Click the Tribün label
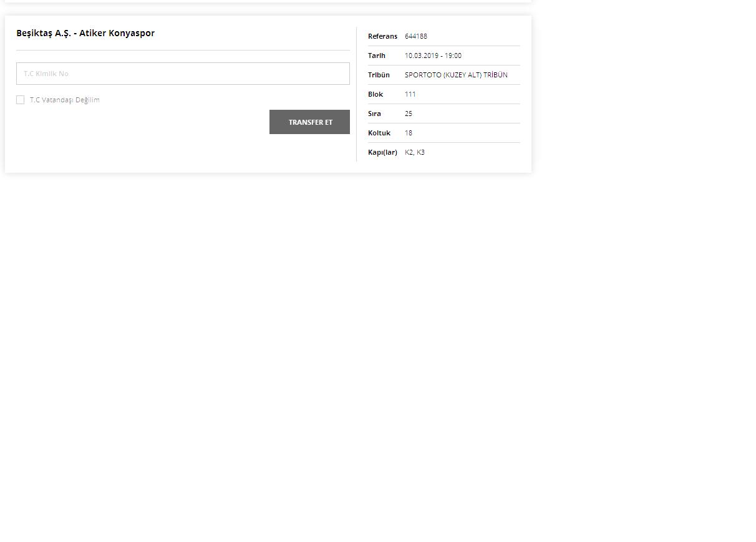 pos(379,75)
